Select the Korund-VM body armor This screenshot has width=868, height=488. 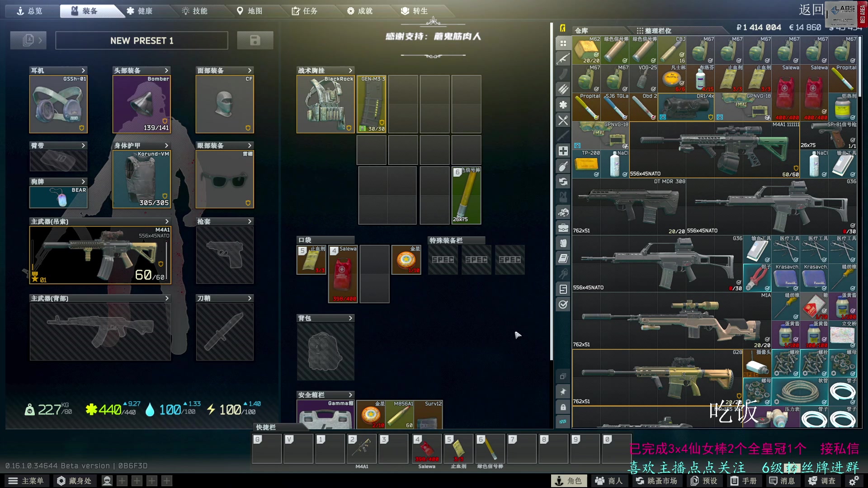(x=142, y=179)
